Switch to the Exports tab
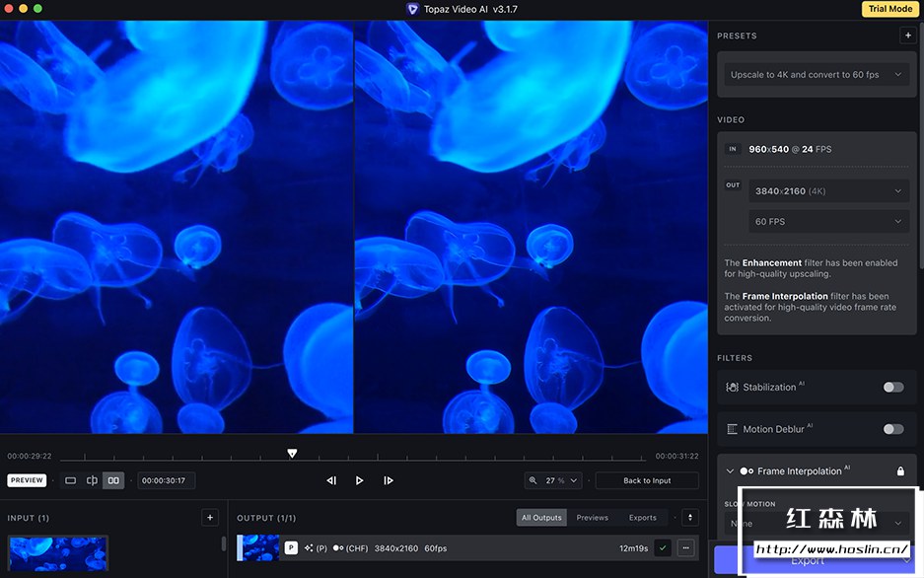Image resolution: width=924 pixels, height=578 pixels. coord(642,517)
